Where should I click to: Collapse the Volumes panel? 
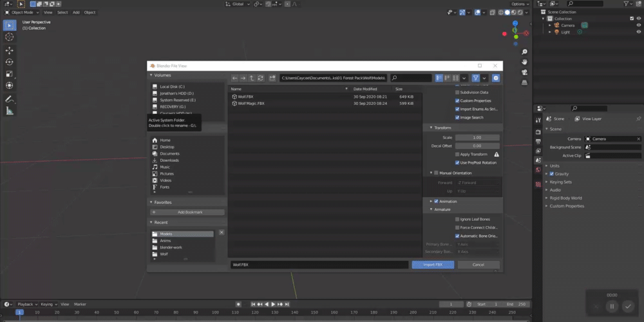click(151, 75)
